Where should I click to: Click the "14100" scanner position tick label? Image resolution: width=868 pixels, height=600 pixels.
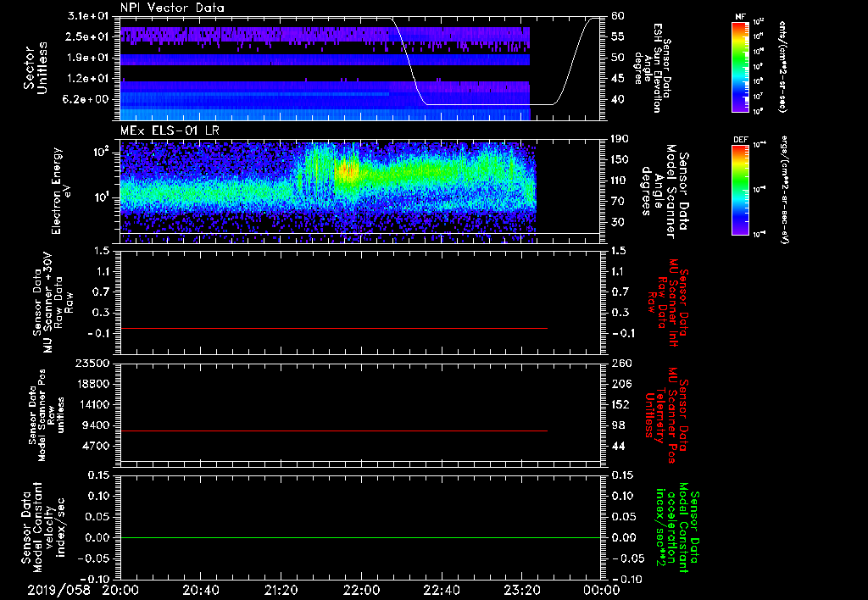coord(92,404)
